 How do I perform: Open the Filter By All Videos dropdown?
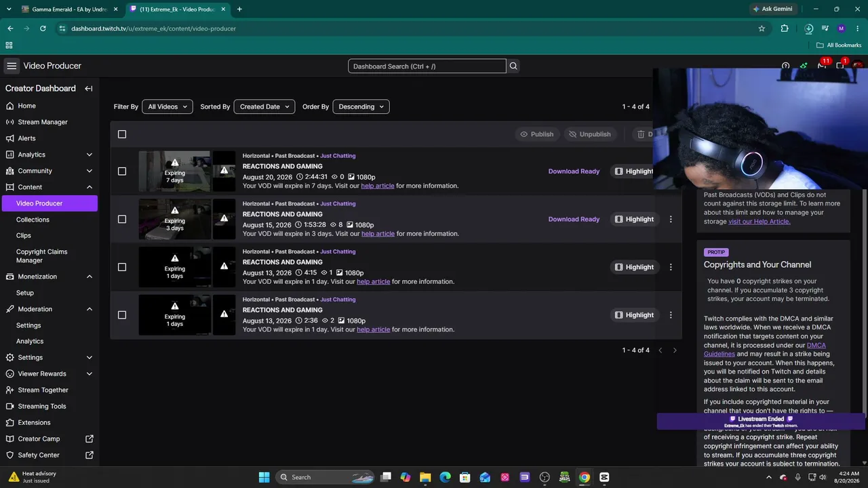[167, 106]
